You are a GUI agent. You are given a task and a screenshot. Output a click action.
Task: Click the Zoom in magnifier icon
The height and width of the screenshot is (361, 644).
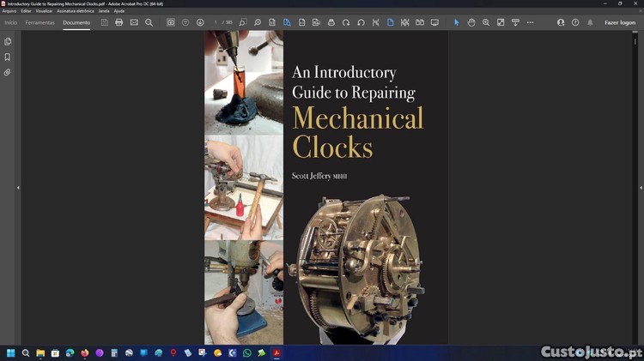[x=486, y=22]
